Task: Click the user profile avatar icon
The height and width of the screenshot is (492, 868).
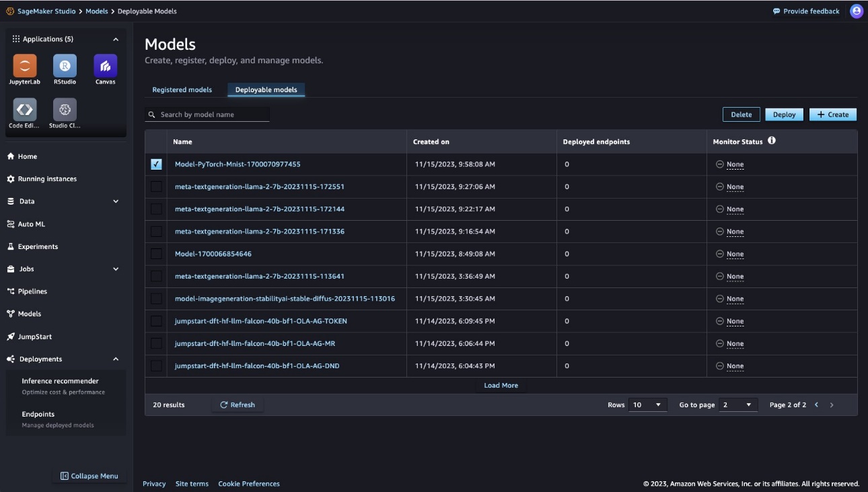Action: [x=857, y=11]
